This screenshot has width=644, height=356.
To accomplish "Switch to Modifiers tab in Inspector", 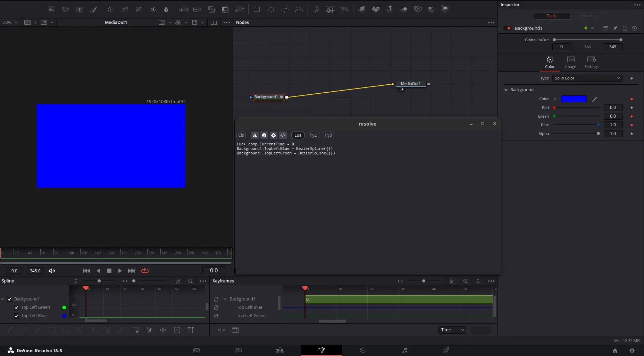I will tap(589, 16).
